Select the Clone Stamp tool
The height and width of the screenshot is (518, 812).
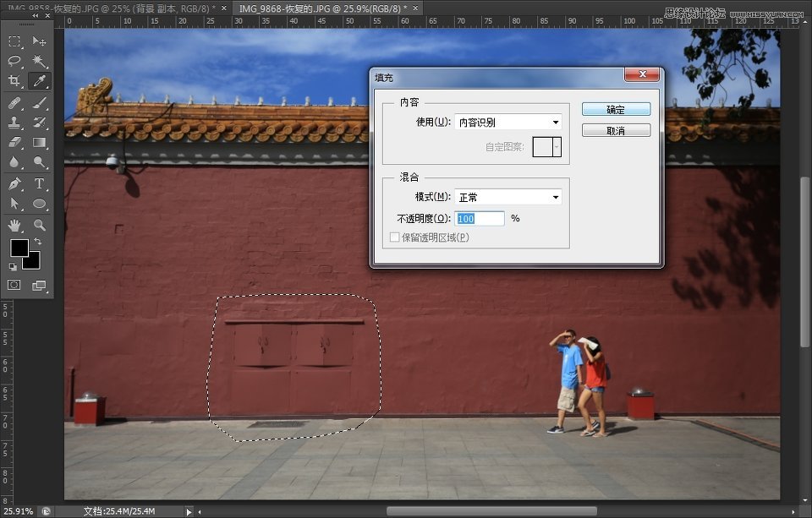point(13,121)
